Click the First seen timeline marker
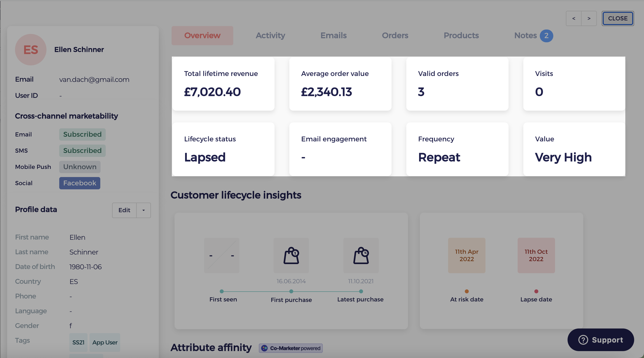644x358 pixels. (221, 291)
